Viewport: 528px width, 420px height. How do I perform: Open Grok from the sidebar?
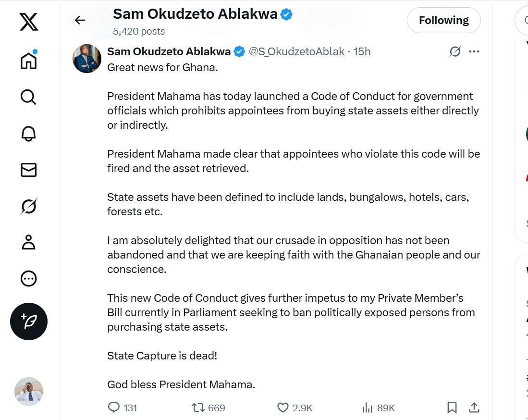point(29,206)
